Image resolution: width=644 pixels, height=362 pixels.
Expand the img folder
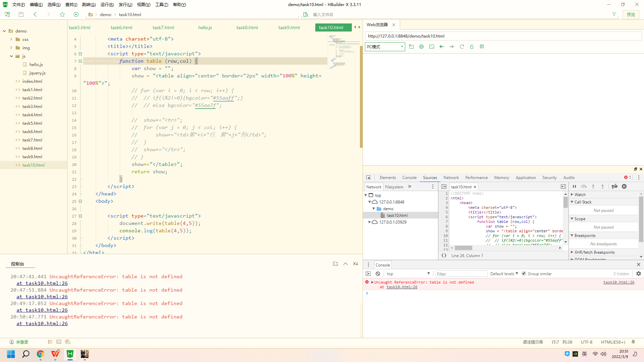click(11, 48)
